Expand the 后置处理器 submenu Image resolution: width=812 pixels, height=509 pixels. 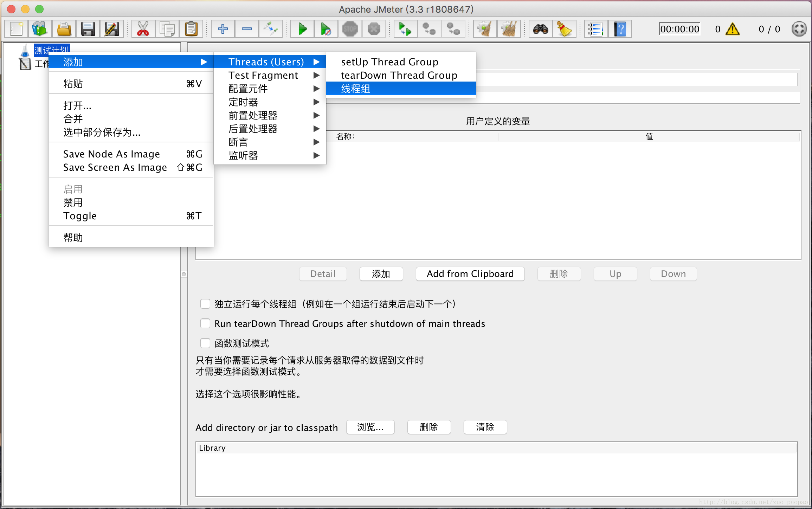pyautogui.click(x=270, y=129)
